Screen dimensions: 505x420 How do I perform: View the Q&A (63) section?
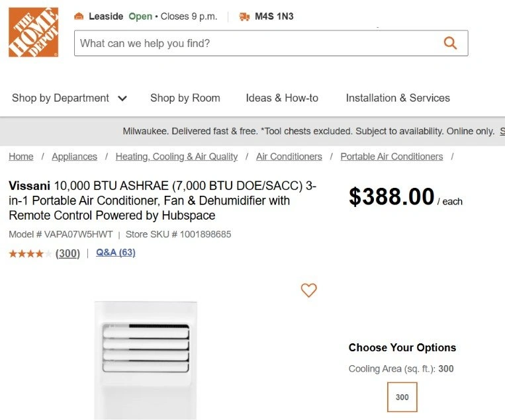coord(116,252)
